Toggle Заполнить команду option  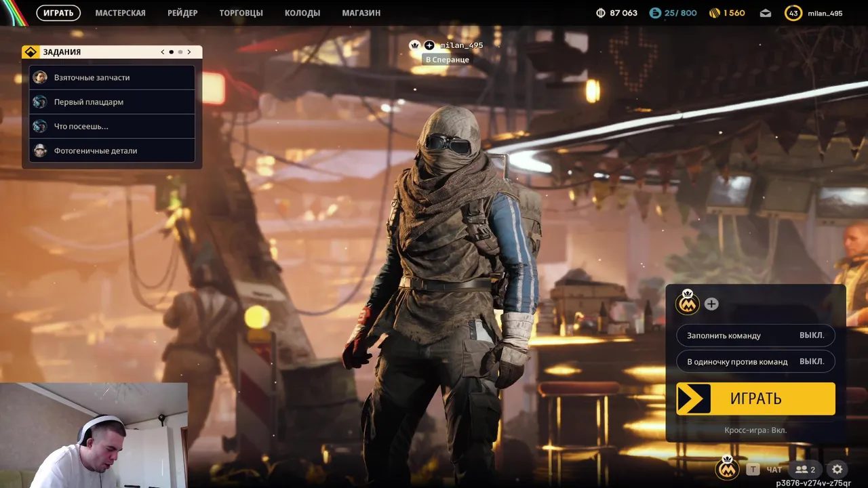(755, 335)
